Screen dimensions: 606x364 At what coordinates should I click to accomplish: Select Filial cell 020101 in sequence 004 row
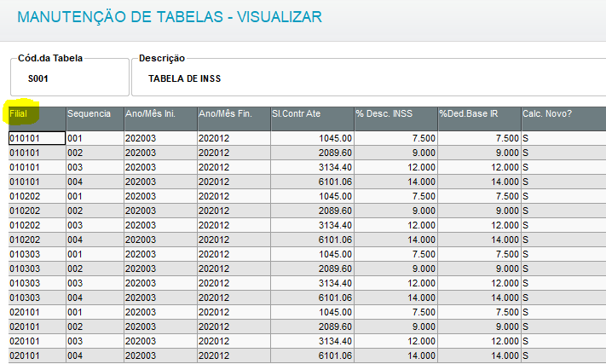[x=38, y=355]
